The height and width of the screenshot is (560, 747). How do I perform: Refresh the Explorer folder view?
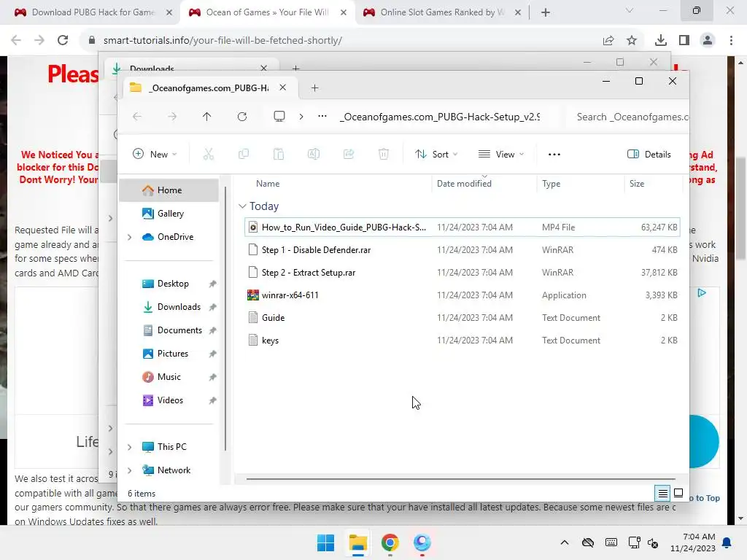coord(242,117)
